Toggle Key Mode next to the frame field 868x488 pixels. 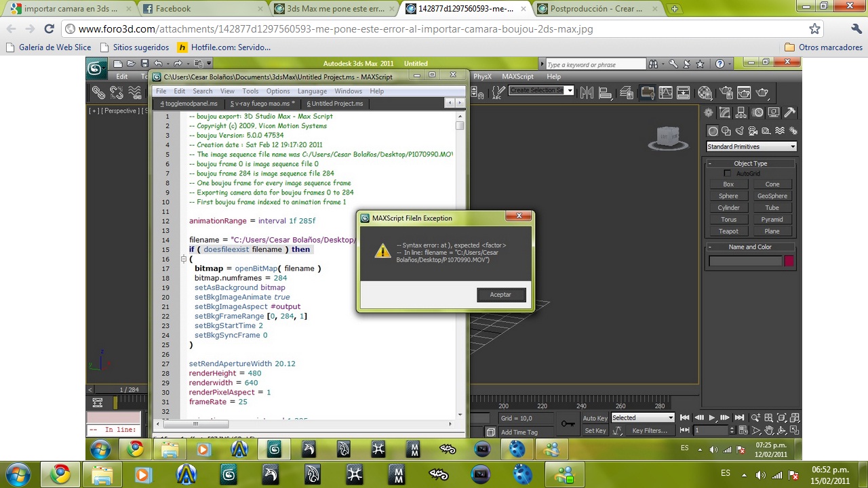click(x=686, y=430)
